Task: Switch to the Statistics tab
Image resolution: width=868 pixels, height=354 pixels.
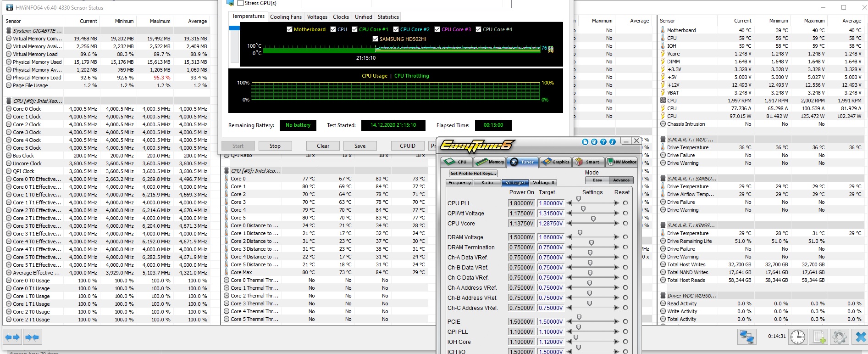Action: (x=388, y=17)
